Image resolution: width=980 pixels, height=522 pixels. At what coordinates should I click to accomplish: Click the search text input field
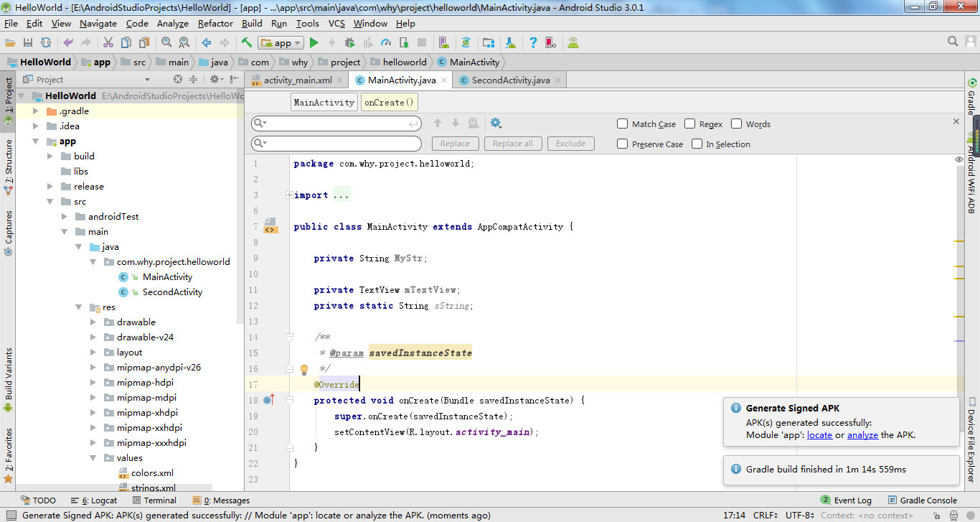tap(336, 123)
